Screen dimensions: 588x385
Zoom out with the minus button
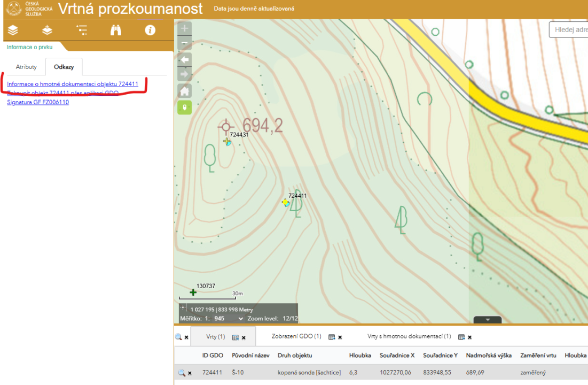tap(184, 43)
